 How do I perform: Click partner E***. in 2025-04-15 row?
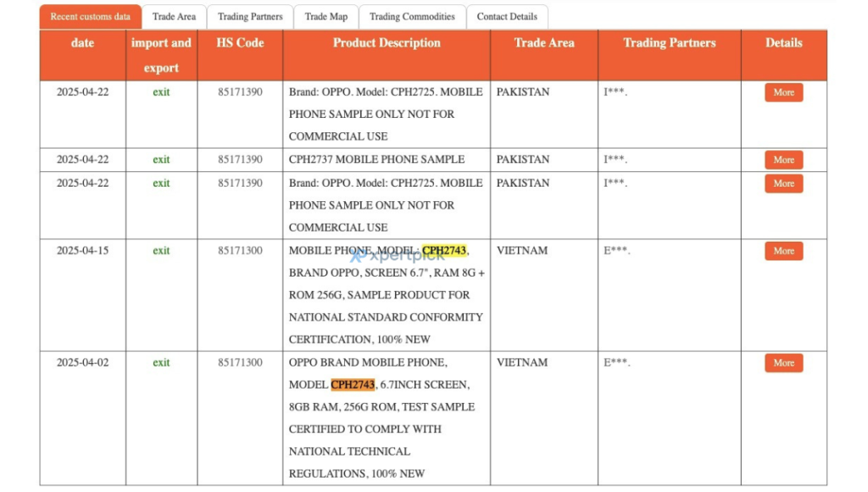[617, 250]
